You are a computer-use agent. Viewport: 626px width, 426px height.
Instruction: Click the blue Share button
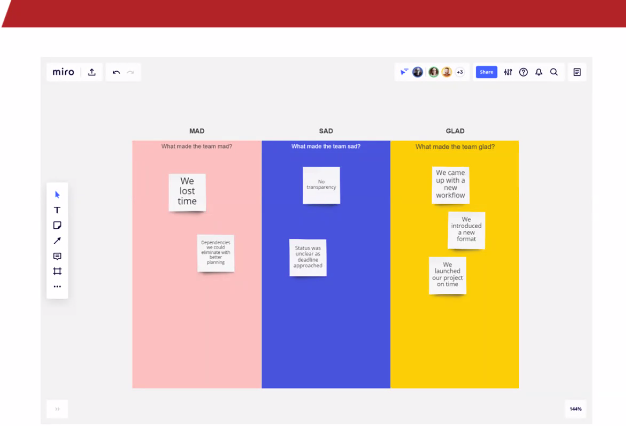(x=486, y=72)
